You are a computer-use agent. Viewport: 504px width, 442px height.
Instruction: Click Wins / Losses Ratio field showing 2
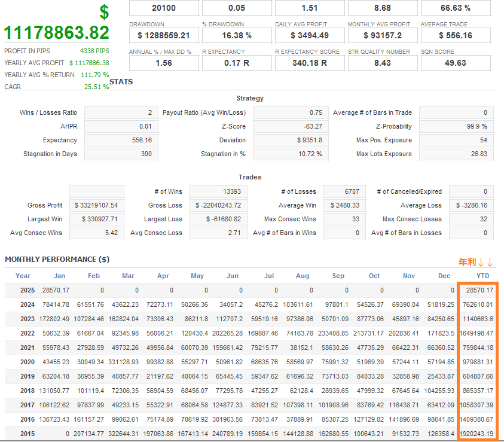coord(121,112)
